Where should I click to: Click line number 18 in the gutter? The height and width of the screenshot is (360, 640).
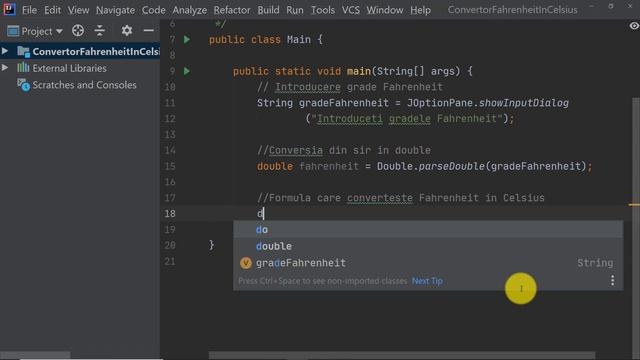(x=170, y=214)
